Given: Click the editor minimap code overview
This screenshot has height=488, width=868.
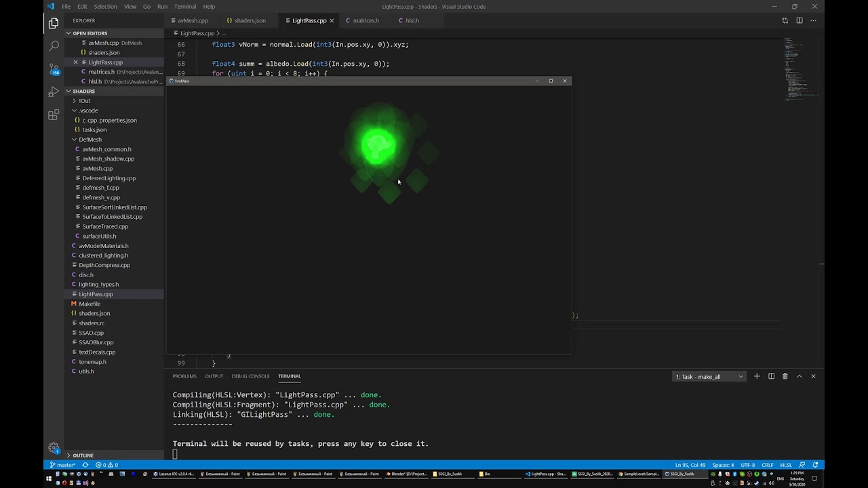Looking at the screenshot, I should click(x=800, y=68).
